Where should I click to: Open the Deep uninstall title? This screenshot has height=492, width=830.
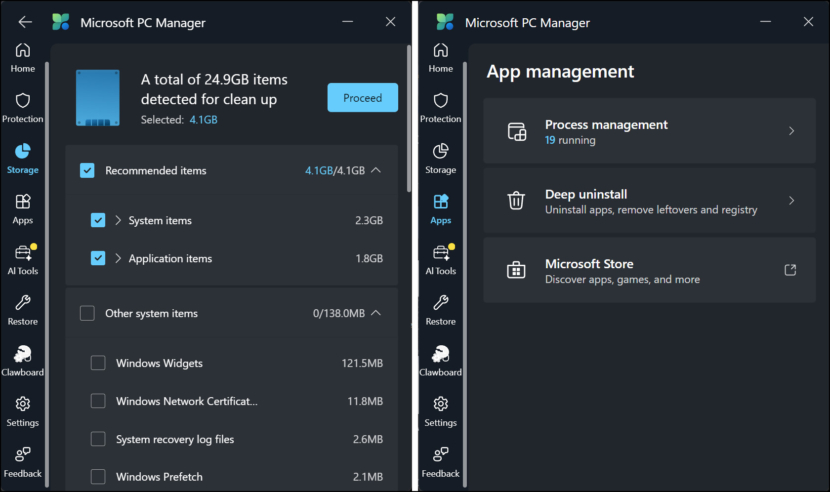point(586,194)
